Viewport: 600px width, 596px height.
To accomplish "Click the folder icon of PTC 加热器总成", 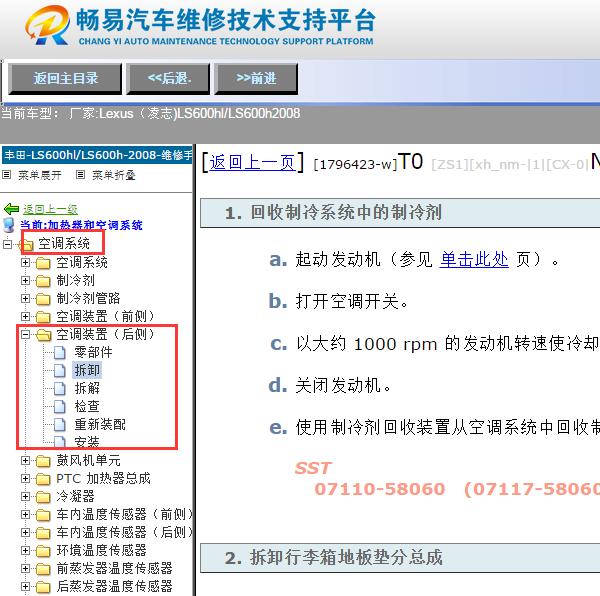I will (x=43, y=479).
